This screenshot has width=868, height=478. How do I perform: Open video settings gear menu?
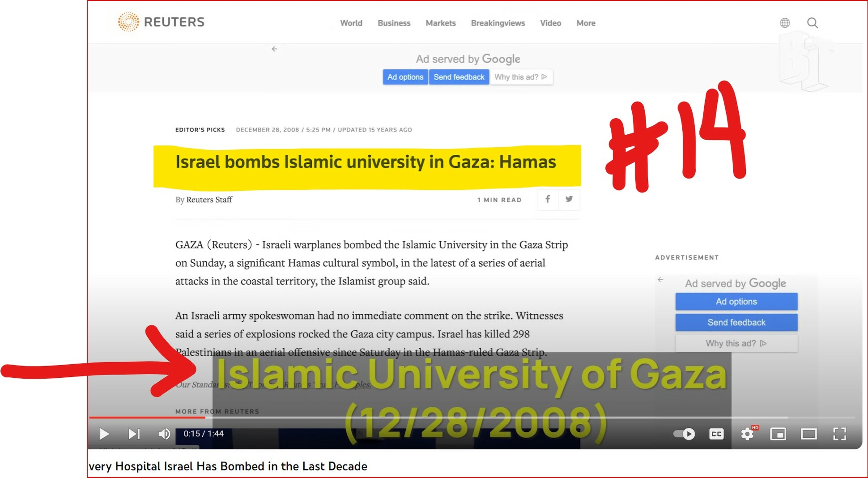pyautogui.click(x=747, y=434)
